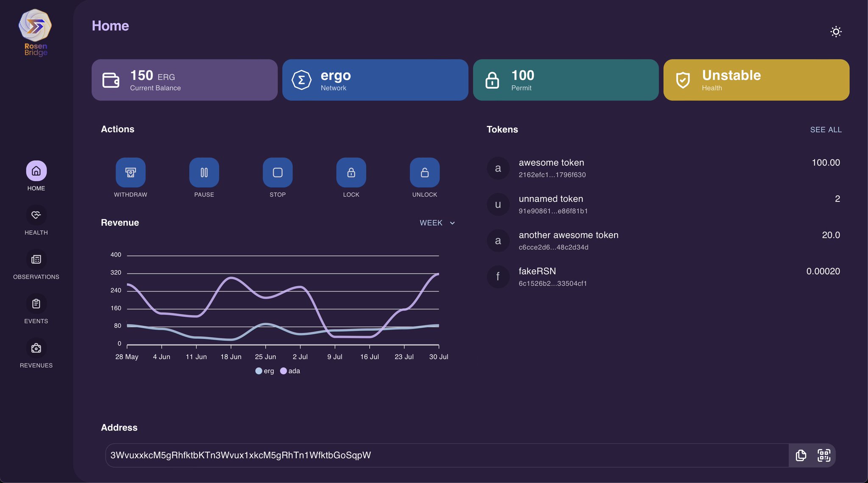868x483 pixels.
Task: Toggle the erg legend series
Action: (x=264, y=371)
